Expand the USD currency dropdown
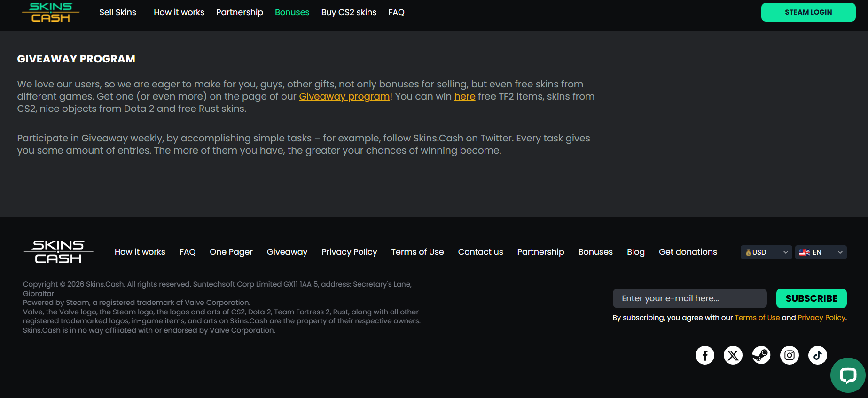The image size is (868, 398). pos(766,252)
